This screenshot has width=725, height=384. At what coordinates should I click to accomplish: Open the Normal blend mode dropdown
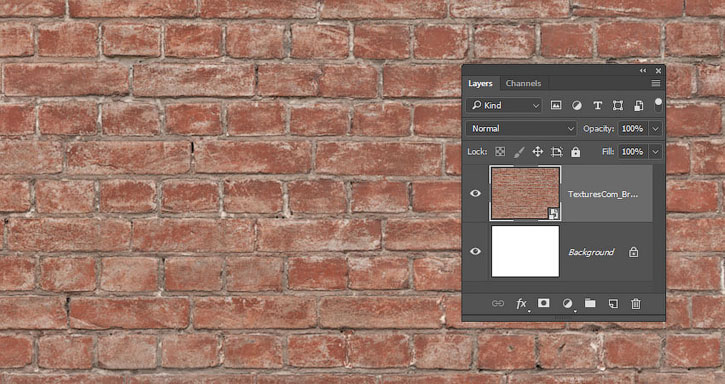[x=521, y=129]
